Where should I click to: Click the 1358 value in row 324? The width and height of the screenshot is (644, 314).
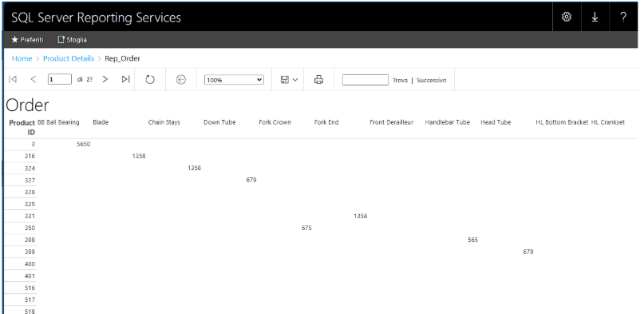click(194, 168)
